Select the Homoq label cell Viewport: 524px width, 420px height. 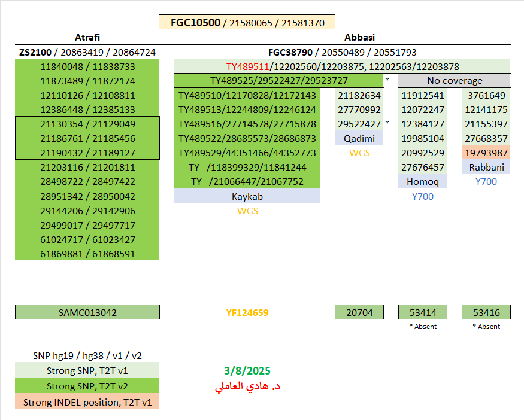click(422, 181)
